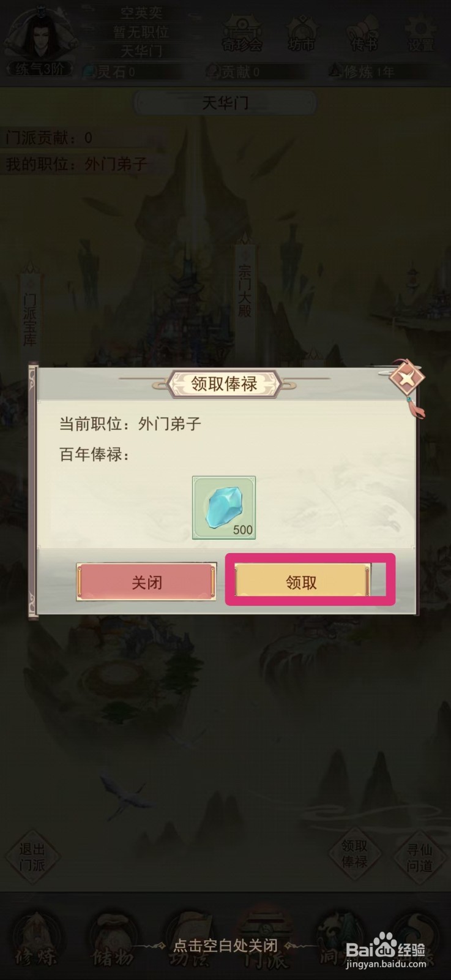Tap the 寻仙问道 diamond icon

pos(420,858)
